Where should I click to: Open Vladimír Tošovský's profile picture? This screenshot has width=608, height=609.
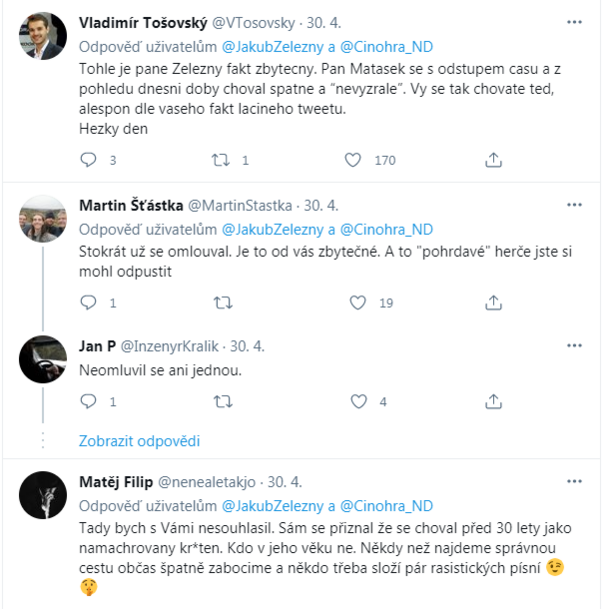44,36
